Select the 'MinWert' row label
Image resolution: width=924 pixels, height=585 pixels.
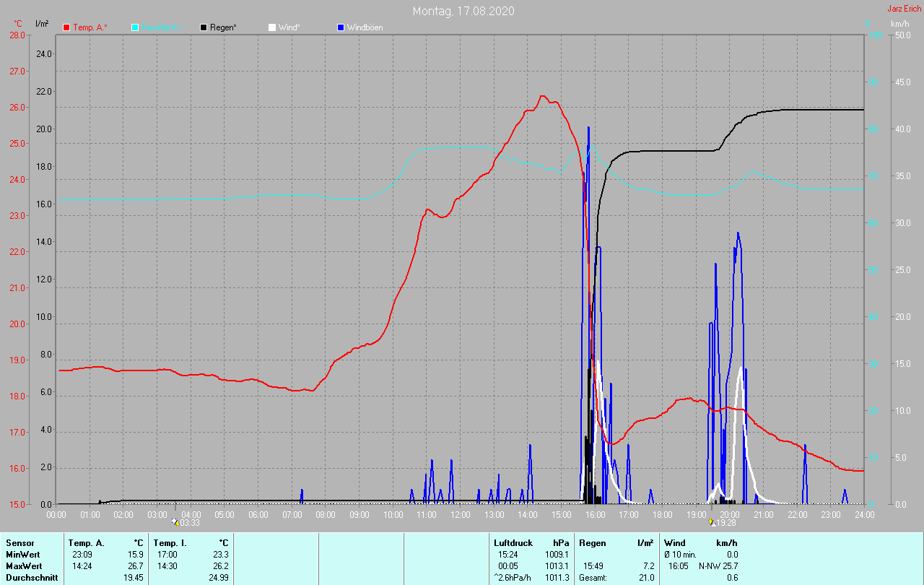tap(23, 554)
